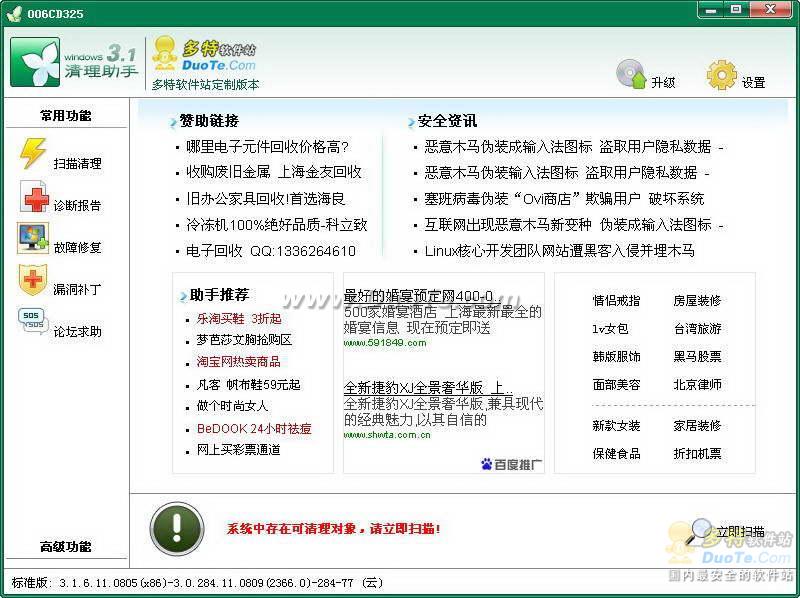Image resolution: width=800 pixels, height=598 pixels.
Task: Open news 恶意木马伪装成输入法图标
Action: pos(573,147)
